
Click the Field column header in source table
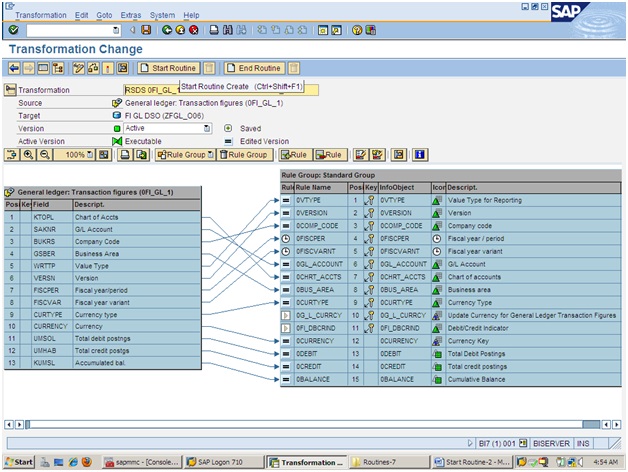pos(52,204)
